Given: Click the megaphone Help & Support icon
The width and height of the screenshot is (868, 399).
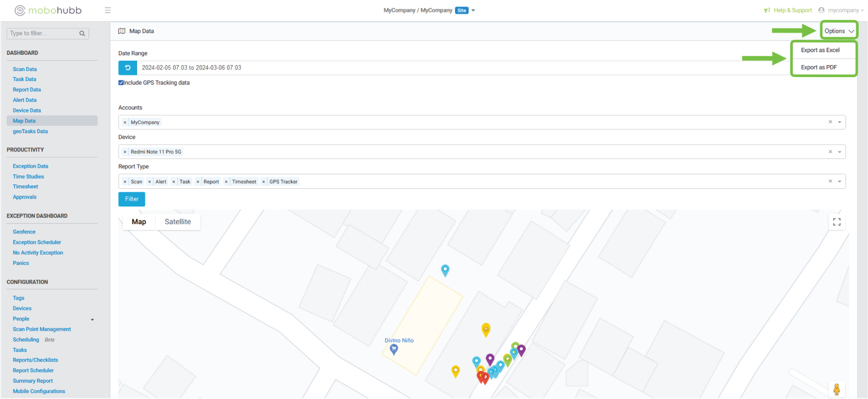Looking at the screenshot, I should (x=767, y=10).
